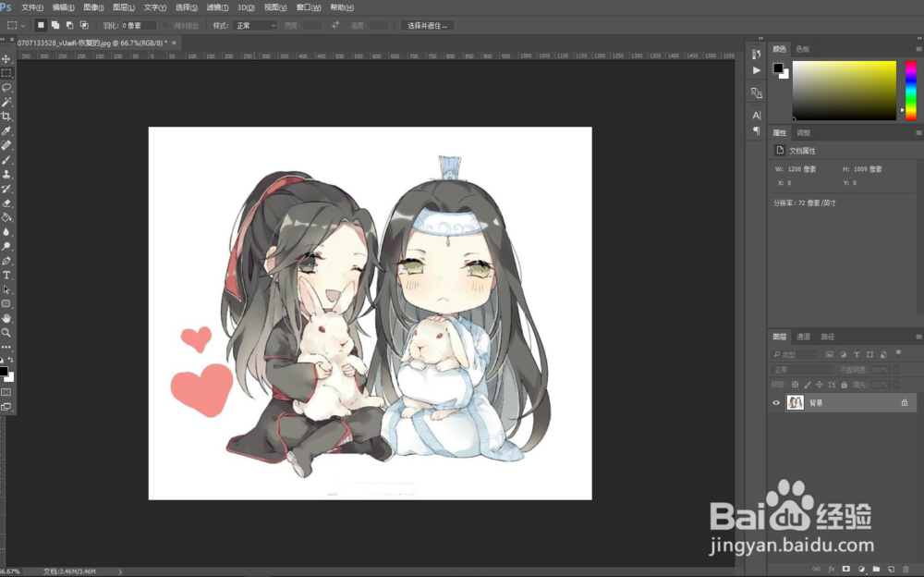Open the Character panel icon
Image resolution: width=924 pixels, height=577 pixels.
click(x=757, y=115)
